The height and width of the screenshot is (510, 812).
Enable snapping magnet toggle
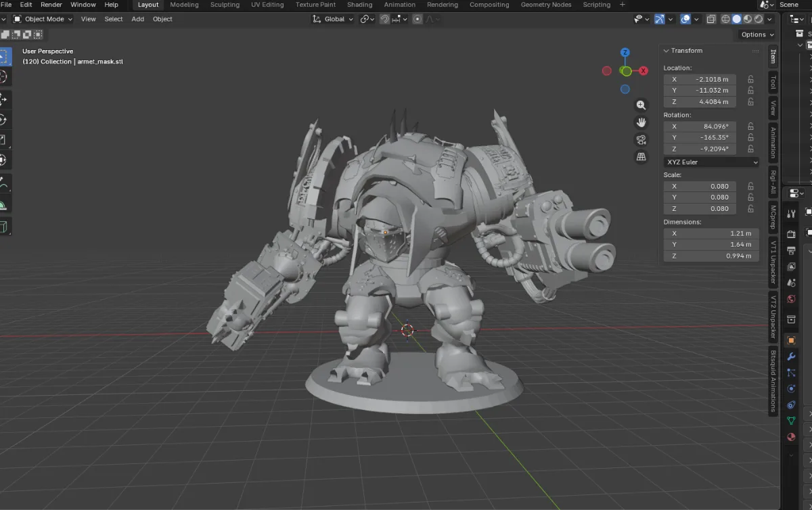tap(384, 19)
